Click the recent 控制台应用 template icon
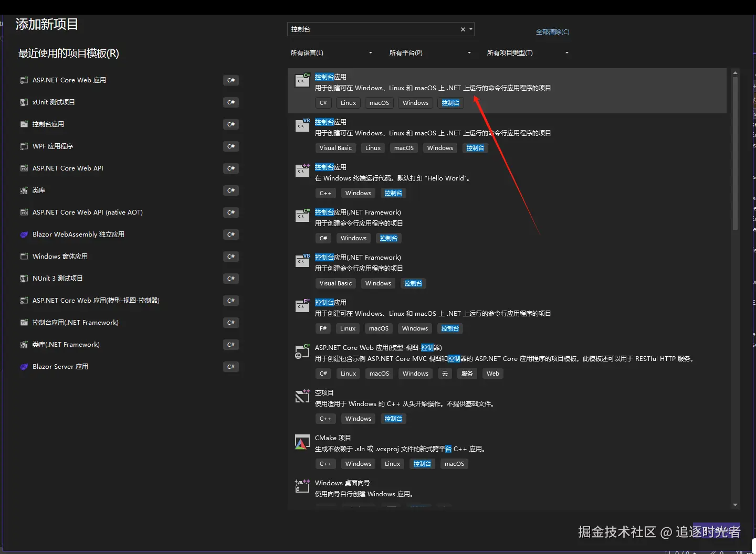This screenshot has height=554, width=756. [x=24, y=124]
